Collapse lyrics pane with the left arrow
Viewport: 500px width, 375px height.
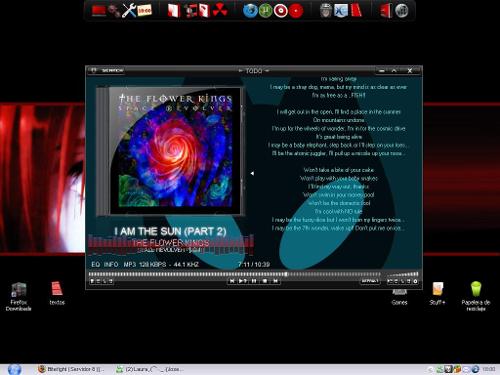tap(252, 173)
